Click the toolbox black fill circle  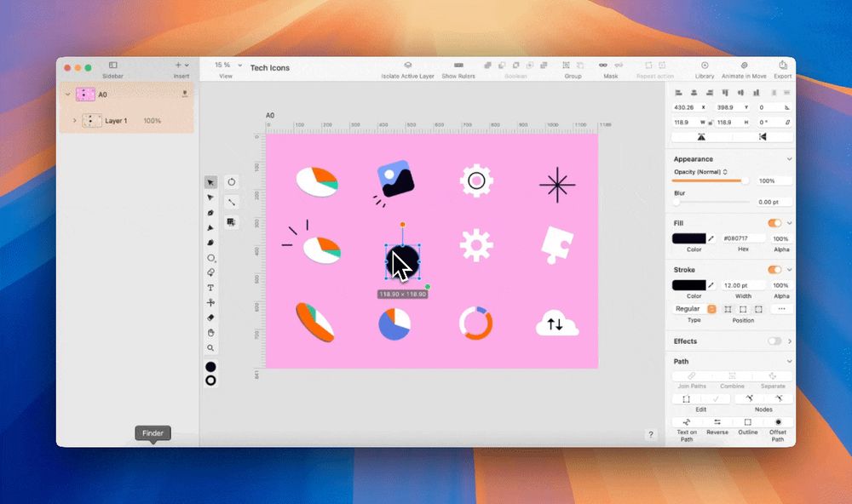click(210, 367)
